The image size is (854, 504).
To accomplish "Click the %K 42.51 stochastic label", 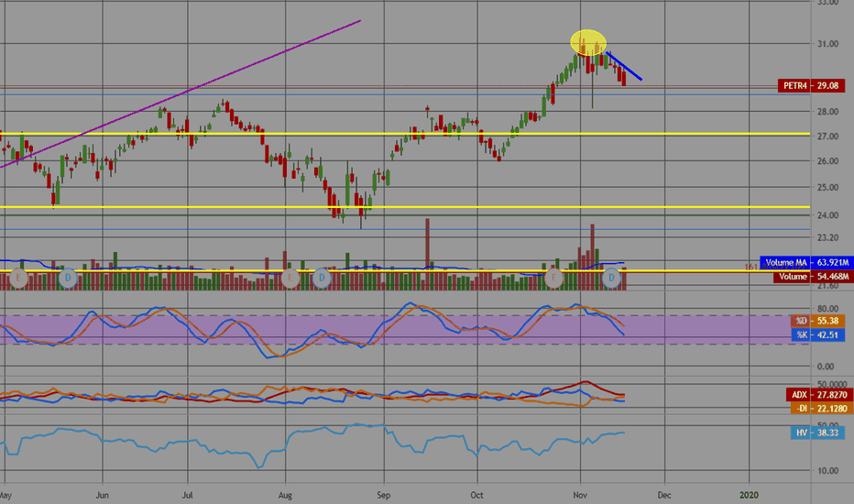I will 818,335.
